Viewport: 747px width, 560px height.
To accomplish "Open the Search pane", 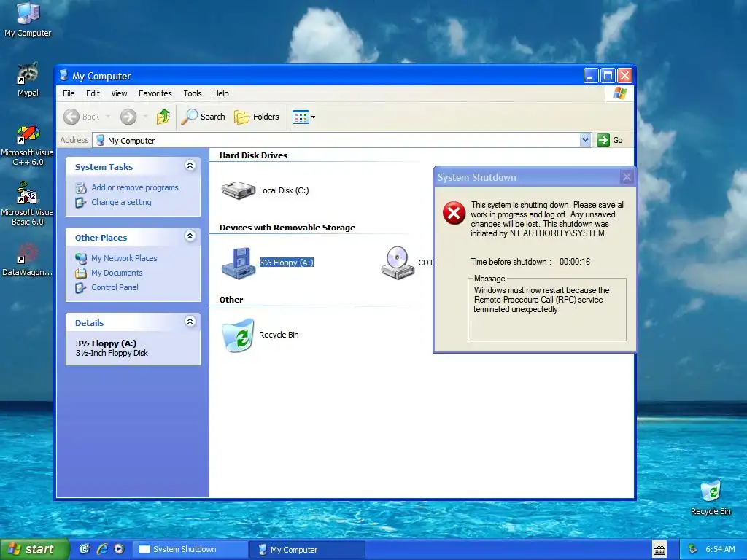I will (x=204, y=117).
